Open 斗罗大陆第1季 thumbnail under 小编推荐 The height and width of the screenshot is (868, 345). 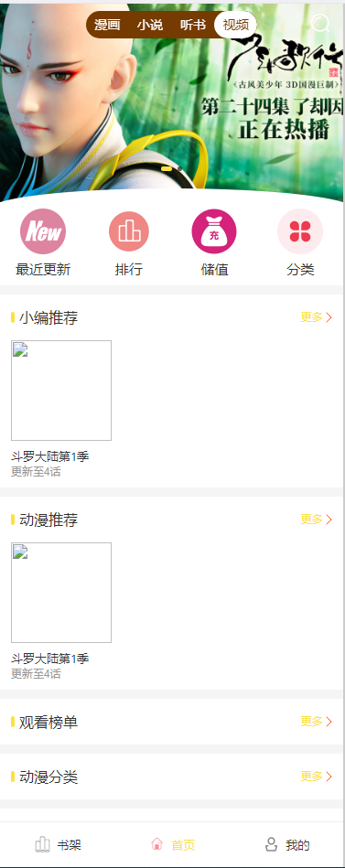tap(61, 391)
